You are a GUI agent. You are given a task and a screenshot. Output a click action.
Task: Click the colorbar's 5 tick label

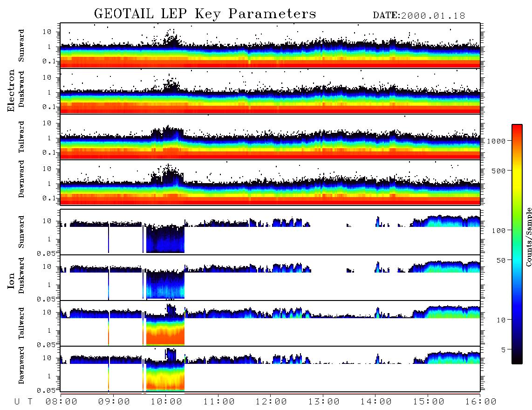click(504, 349)
